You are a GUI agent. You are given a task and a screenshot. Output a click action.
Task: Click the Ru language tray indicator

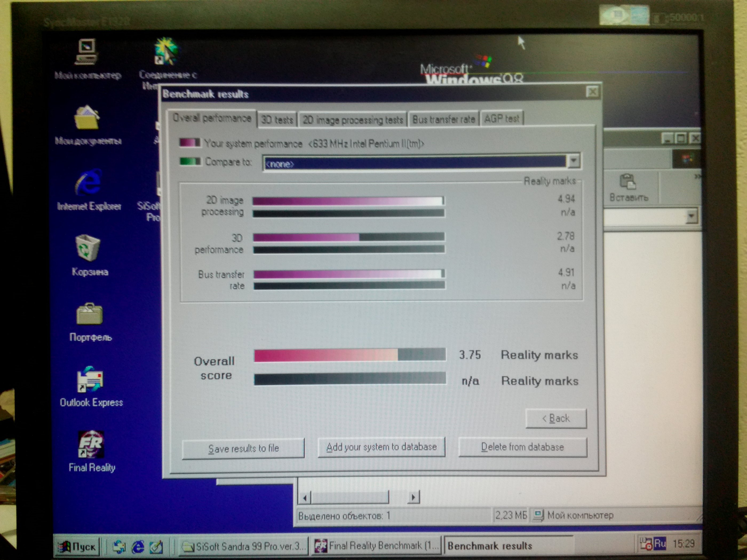[x=659, y=543]
